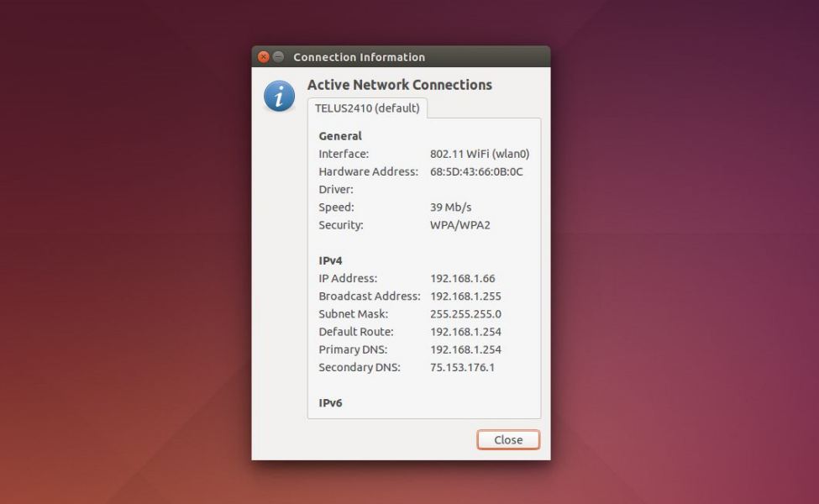
Task: Click the Primary DNS: label
Action: tap(353, 349)
